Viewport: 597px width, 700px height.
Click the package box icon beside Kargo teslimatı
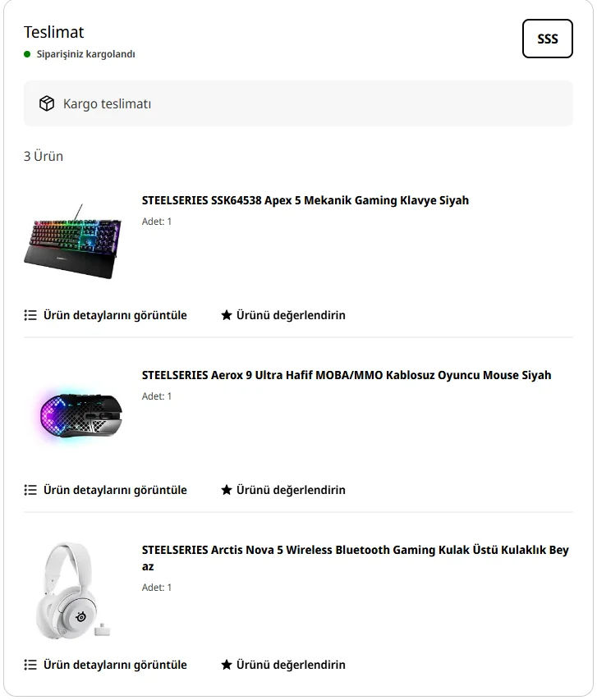47,103
